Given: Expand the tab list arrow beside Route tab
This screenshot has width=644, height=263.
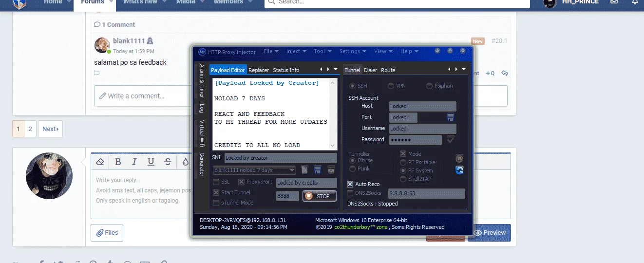Looking at the screenshot, I should [x=464, y=70].
